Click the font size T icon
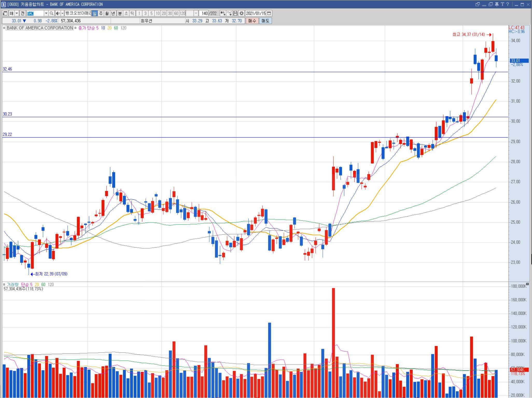532x398 pixels. (x=502, y=4)
